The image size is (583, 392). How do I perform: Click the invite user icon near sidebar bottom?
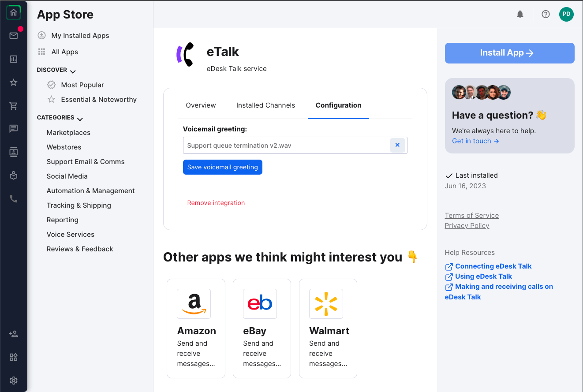click(14, 334)
